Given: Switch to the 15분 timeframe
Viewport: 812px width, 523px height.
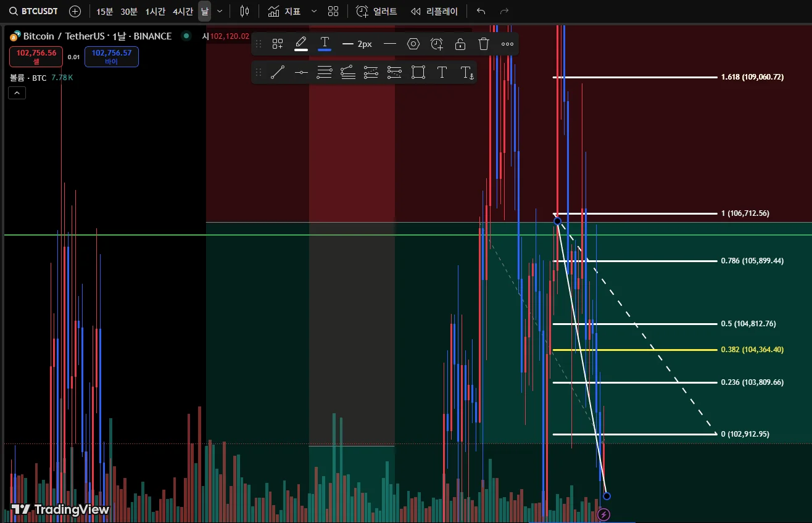Looking at the screenshot, I should [x=105, y=11].
